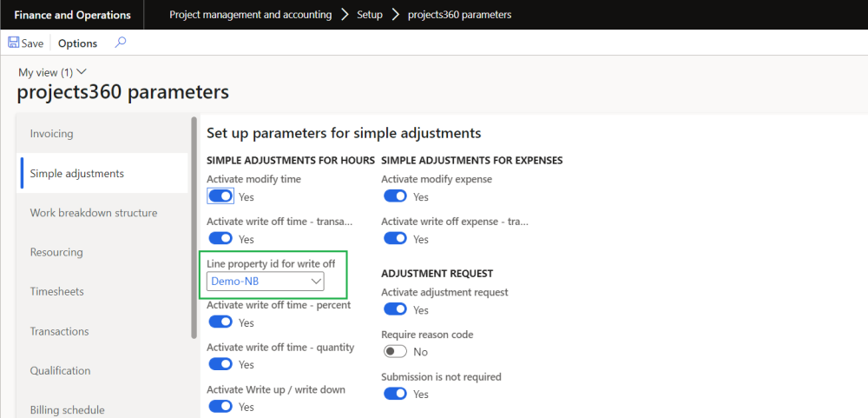Open Line property id dropdown arrow

point(315,282)
